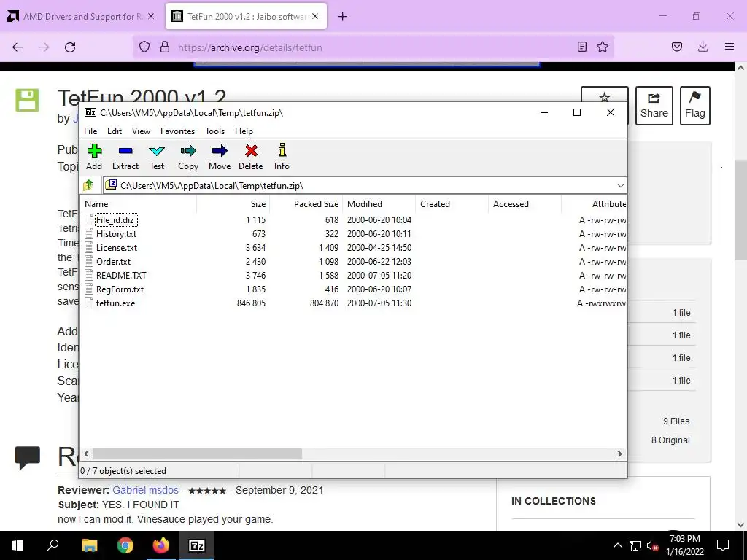
Task: Click the padlock site info icon
Action: click(165, 47)
